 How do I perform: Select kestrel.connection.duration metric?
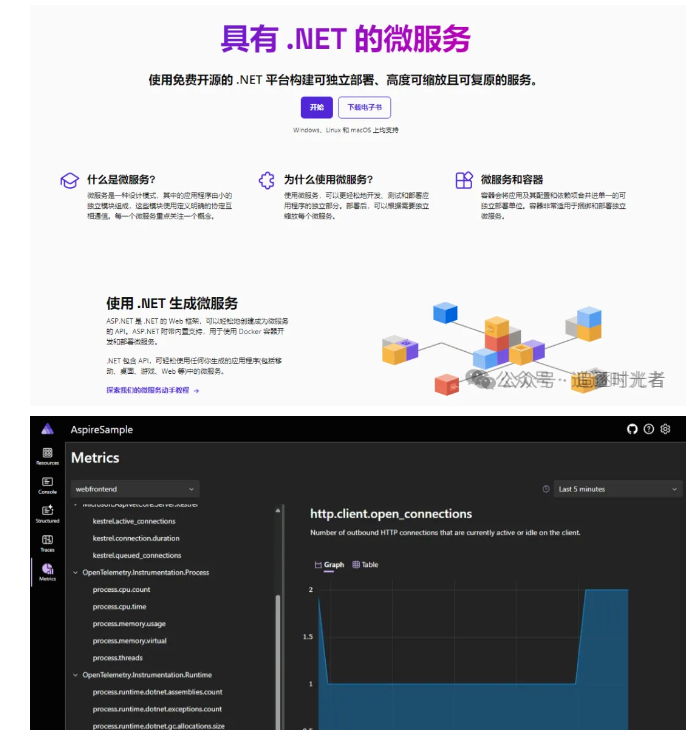click(136, 538)
